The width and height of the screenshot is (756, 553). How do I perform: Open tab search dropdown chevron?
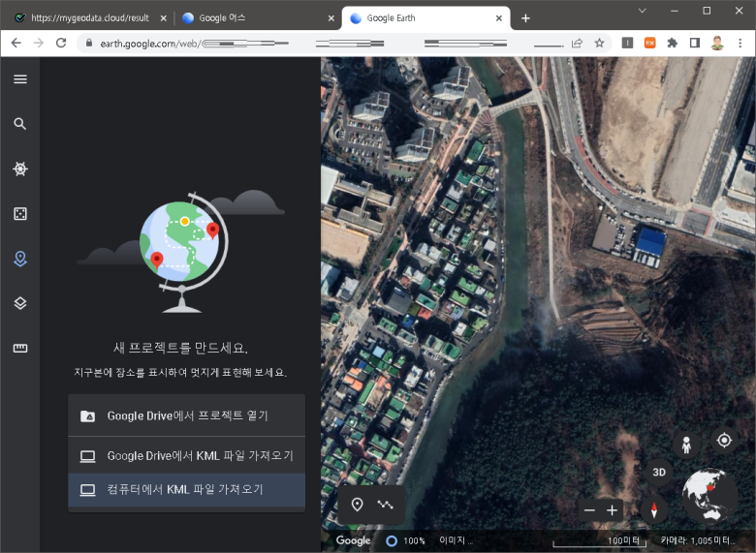(x=643, y=11)
